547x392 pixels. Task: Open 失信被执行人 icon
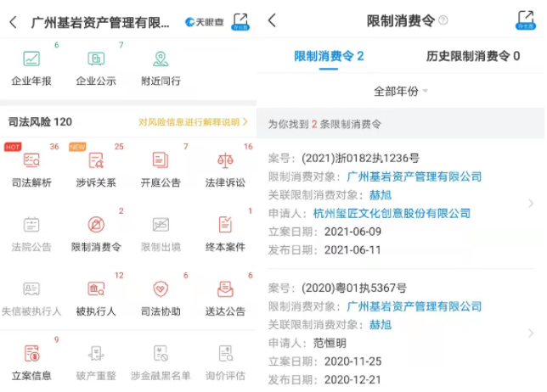(31, 288)
